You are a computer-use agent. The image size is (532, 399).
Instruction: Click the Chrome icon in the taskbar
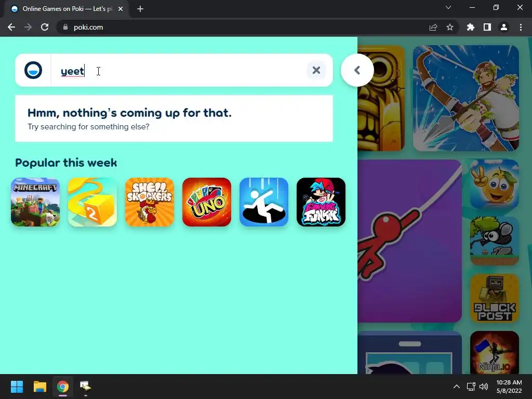[63, 387]
